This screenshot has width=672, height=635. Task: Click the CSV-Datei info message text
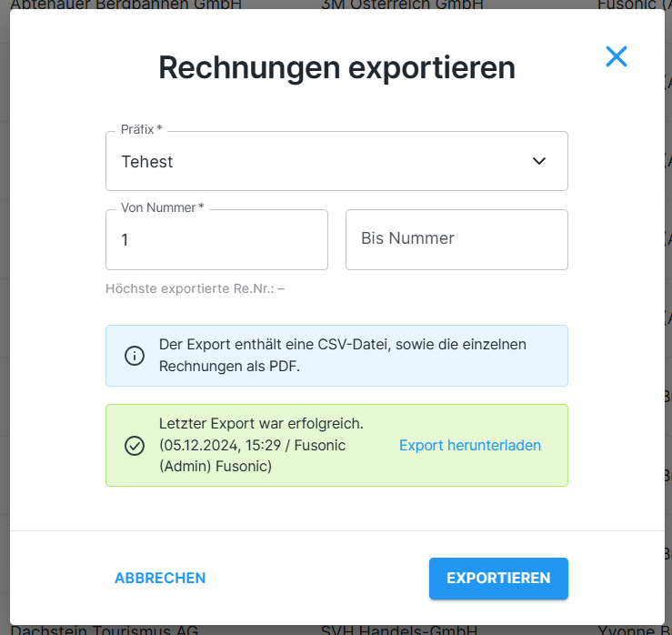[x=343, y=356]
